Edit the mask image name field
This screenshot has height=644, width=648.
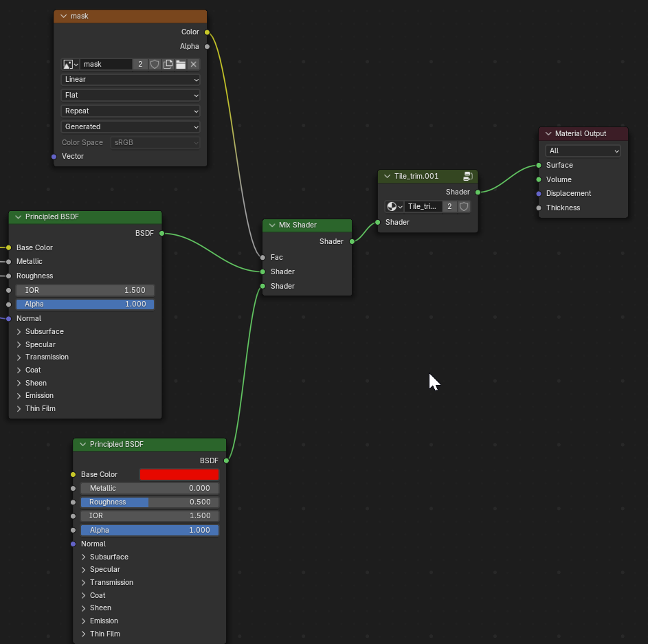pos(106,64)
